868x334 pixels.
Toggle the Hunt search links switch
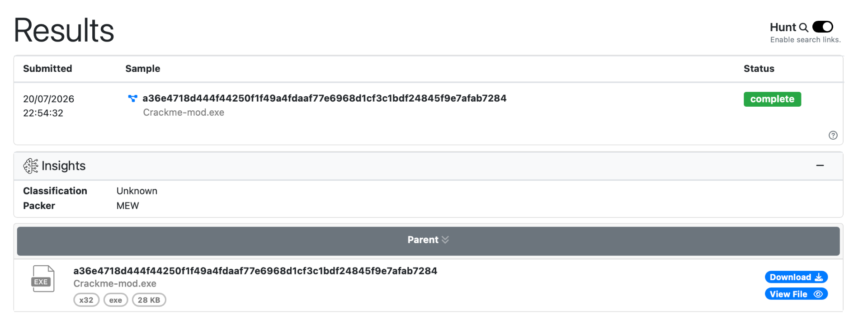click(x=822, y=27)
